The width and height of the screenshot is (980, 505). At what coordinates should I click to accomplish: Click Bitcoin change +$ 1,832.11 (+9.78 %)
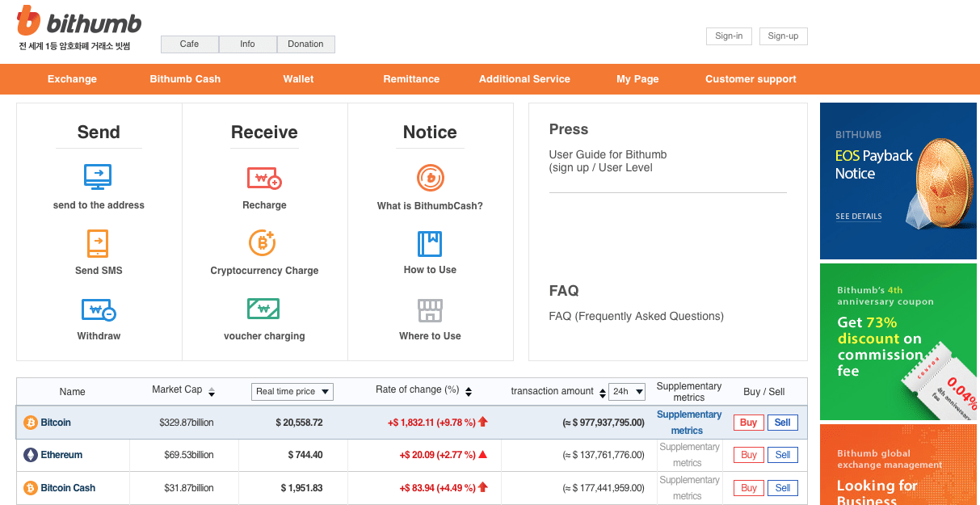(431, 423)
